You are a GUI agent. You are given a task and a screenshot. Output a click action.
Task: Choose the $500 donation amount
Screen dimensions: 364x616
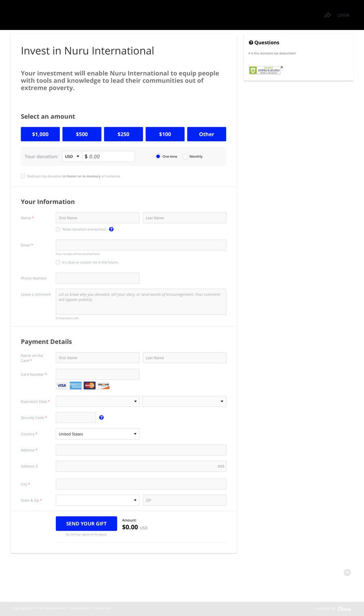point(82,134)
